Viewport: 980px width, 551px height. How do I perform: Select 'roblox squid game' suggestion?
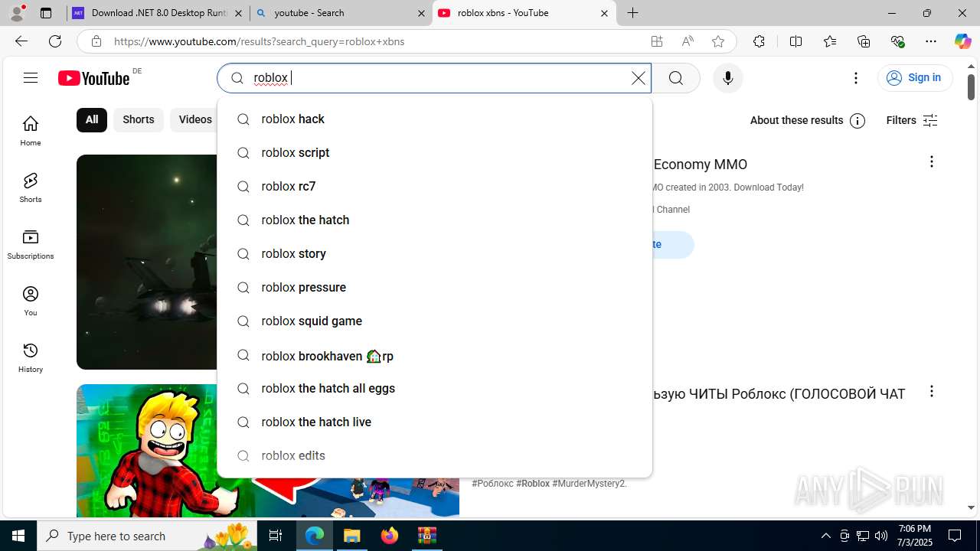[x=435, y=321]
